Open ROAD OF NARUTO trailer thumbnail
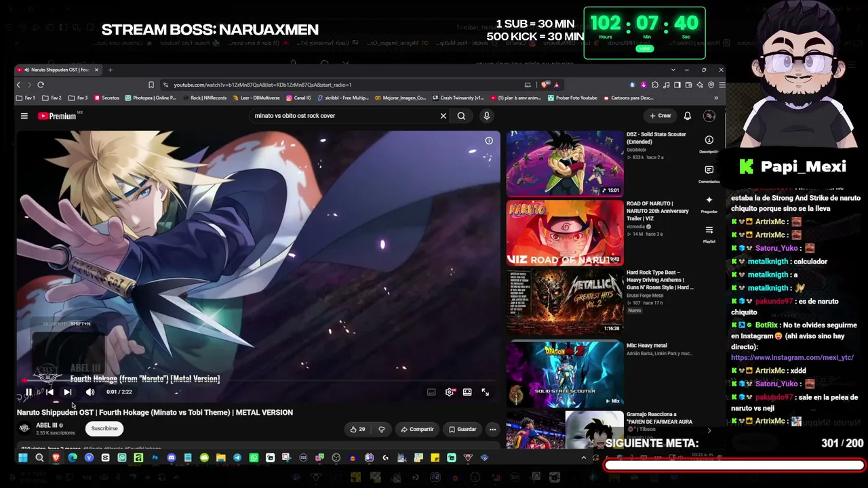The width and height of the screenshot is (868, 488). coord(565,233)
